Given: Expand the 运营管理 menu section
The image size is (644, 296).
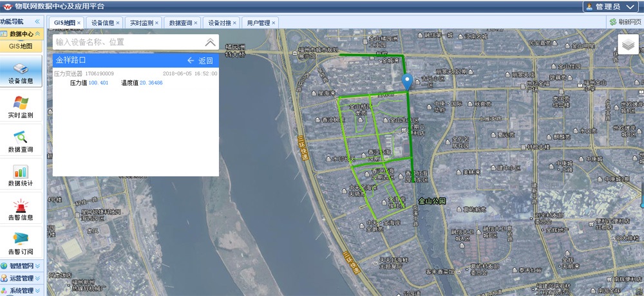Looking at the screenshot, I should [21, 278].
